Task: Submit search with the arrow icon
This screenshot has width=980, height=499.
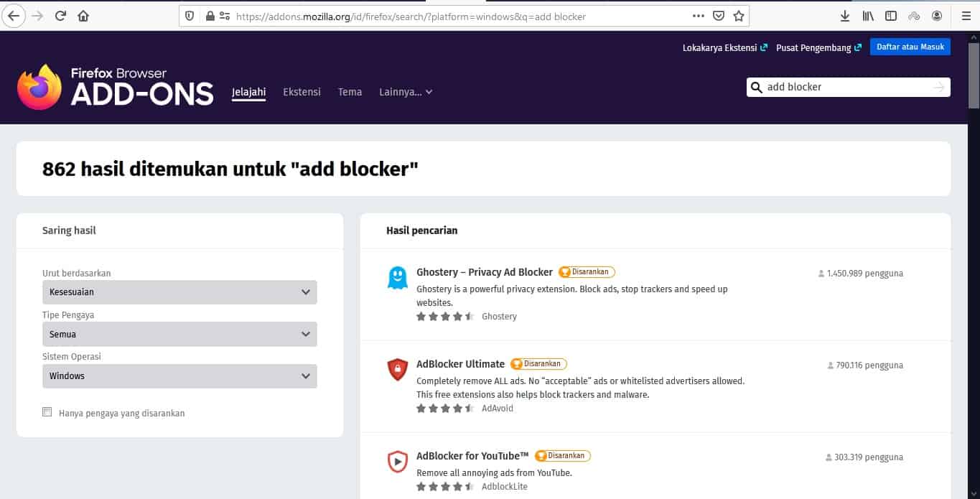Action: point(939,88)
